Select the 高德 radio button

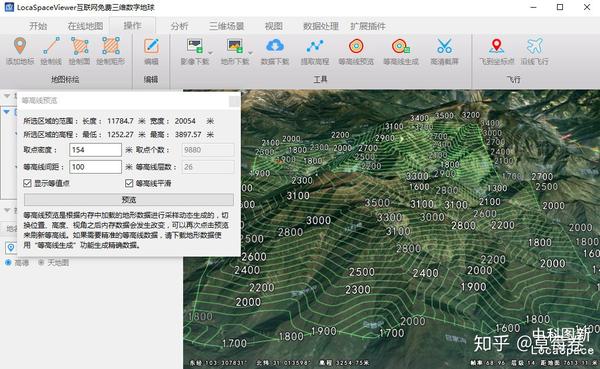click(x=8, y=263)
